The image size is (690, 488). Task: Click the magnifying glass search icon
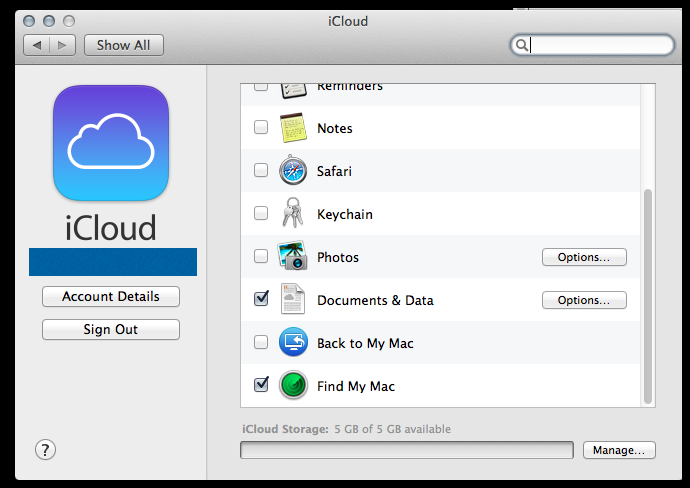click(x=521, y=45)
